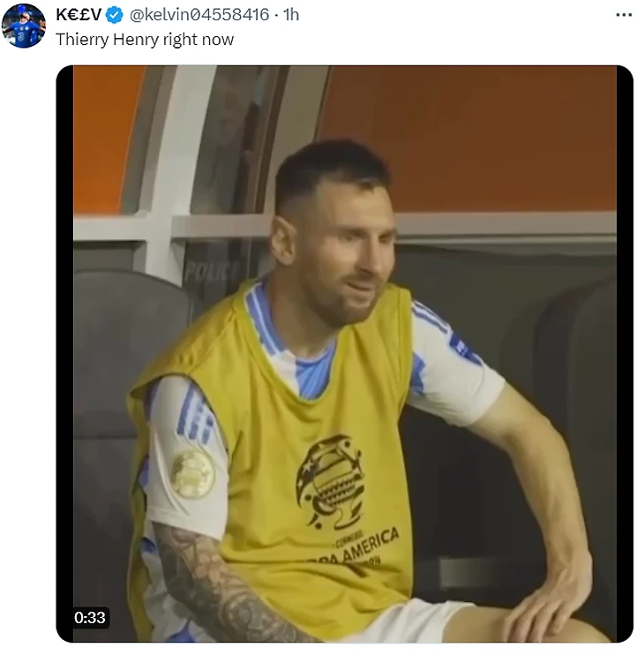Viewport: 644px width, 655px height.
Task: Click the 1h timestamp link
Action: tap(291, 15)
